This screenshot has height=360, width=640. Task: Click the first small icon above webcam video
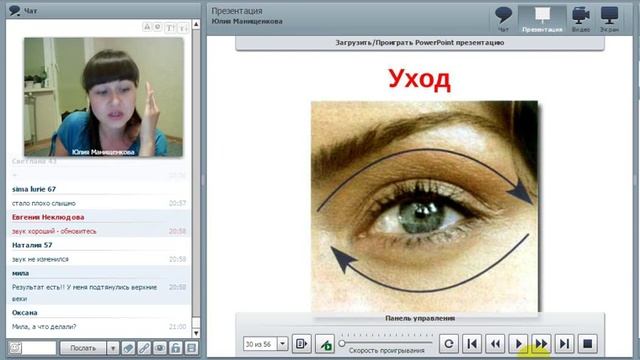click(x=147, y=27)
